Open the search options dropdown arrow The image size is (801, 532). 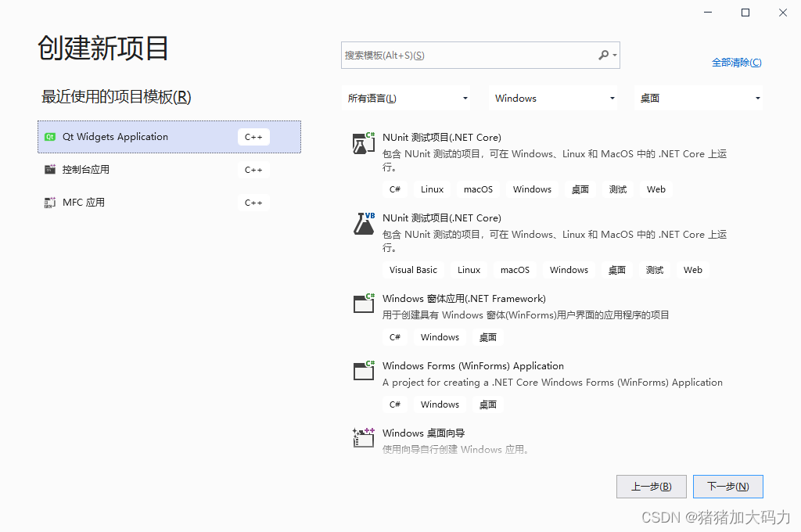615,56
